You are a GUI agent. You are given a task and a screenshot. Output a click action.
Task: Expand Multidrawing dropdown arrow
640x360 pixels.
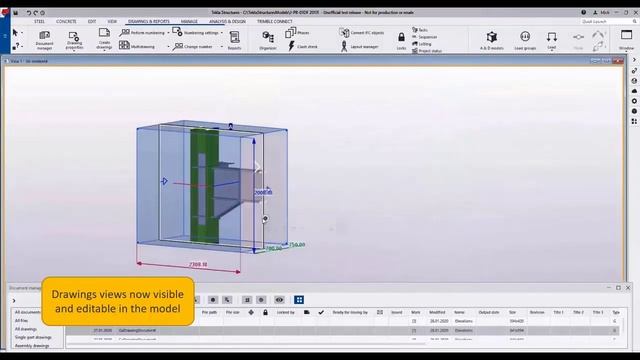coord(168,47)
